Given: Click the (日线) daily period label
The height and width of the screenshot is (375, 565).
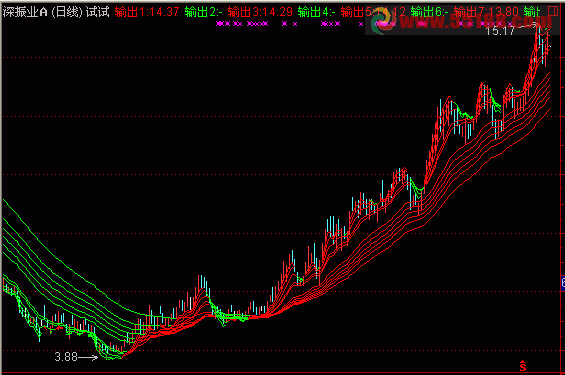Looking at the screenshot, I should tap(67, 12).
